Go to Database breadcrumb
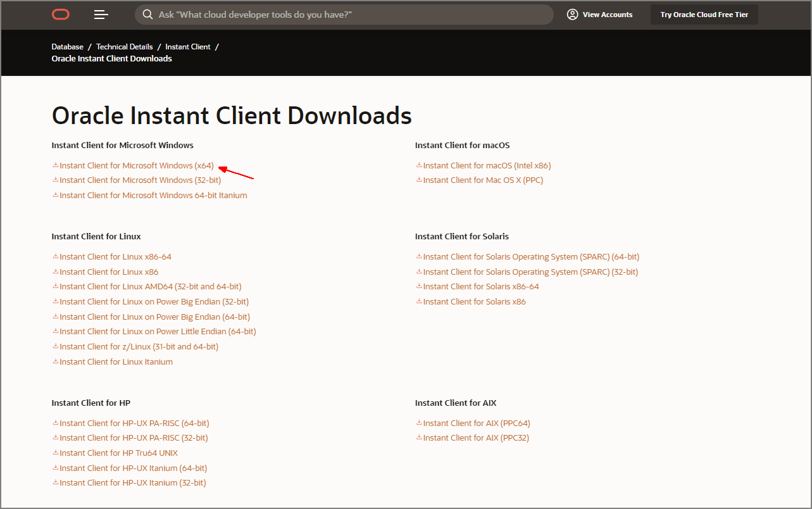The width and height of the screenshot is (812, 509). coord(68,47)
